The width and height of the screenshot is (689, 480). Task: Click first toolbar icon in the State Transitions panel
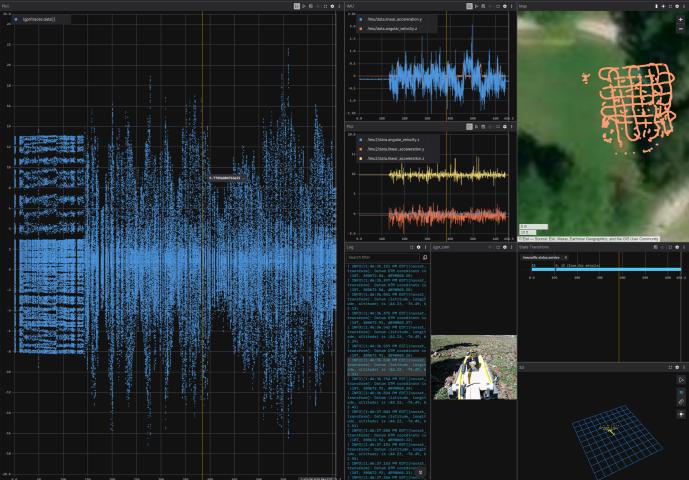pyautogui.click(x=655, y=247)
